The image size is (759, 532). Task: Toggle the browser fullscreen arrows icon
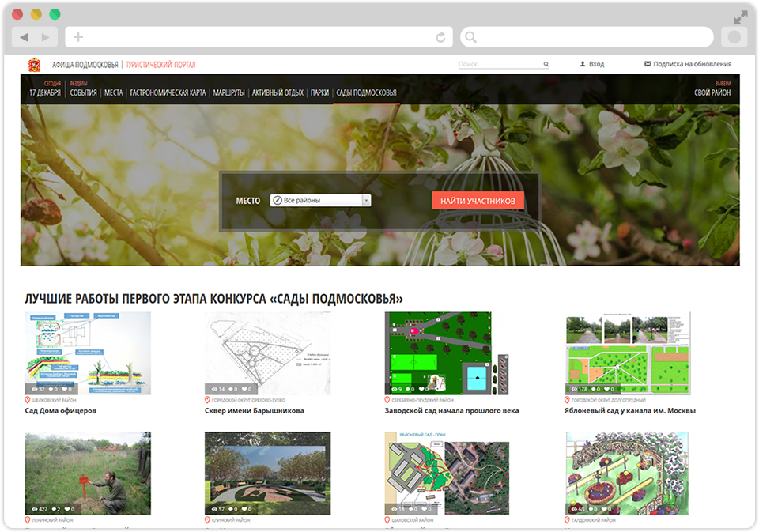(741, 17)
